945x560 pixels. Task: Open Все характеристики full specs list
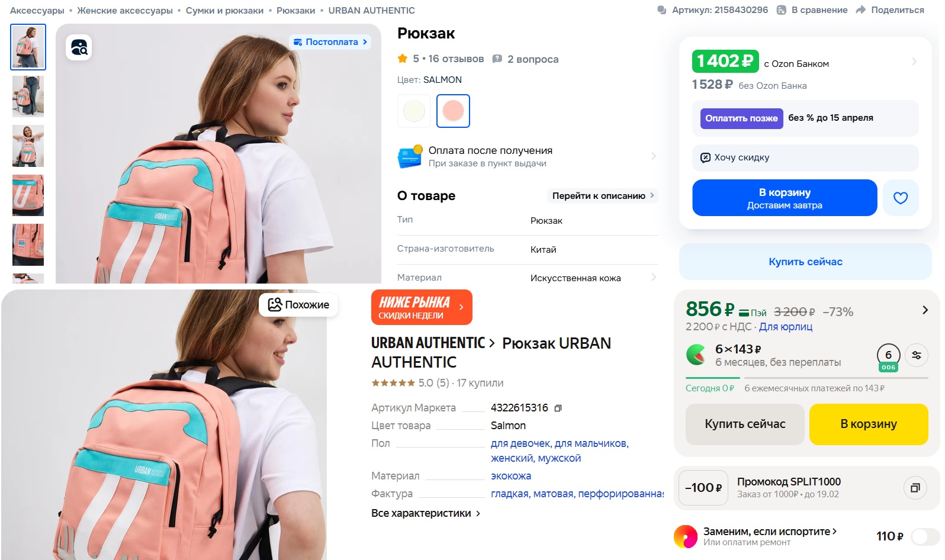pyautogui.click(x=425, y=513)
